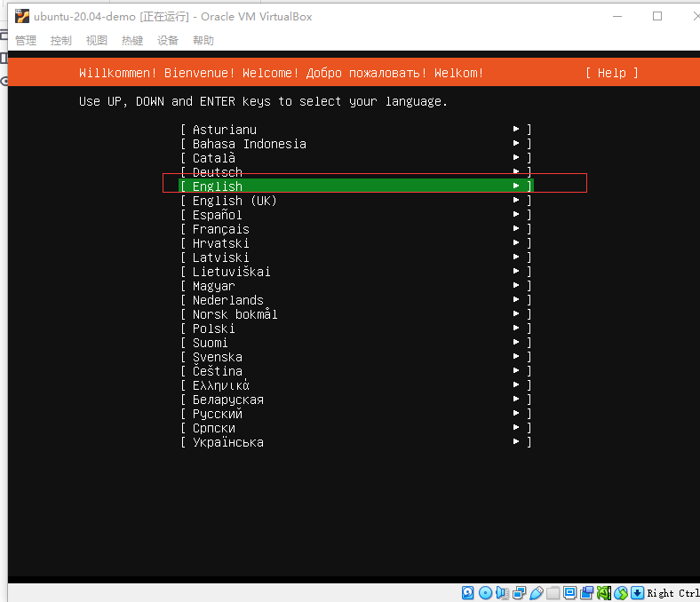700x602 pixels.
Task: Click the VirtualBox app icon in title bar
Action: [x=22, y=17]
